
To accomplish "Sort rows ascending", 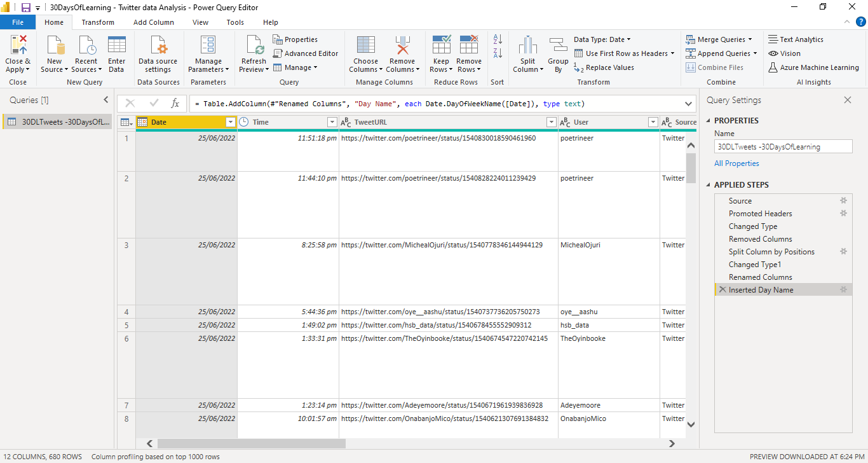I will pyautogui.click(x=497, y=38).
